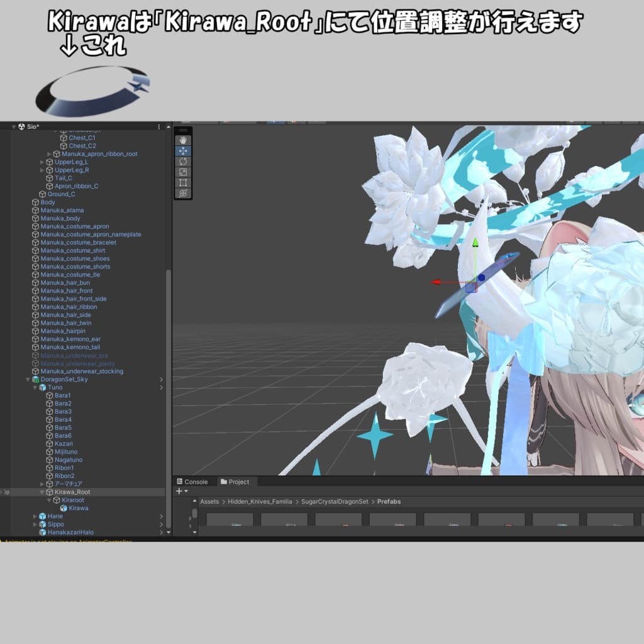
Task: Expand the アーマチュア armature
Action: click(x=42, y=484)
